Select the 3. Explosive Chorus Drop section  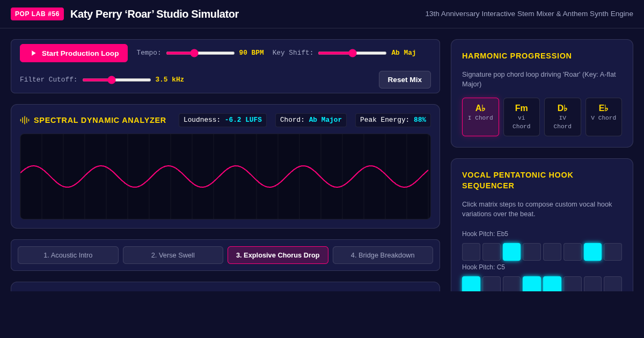pos(278,255)
